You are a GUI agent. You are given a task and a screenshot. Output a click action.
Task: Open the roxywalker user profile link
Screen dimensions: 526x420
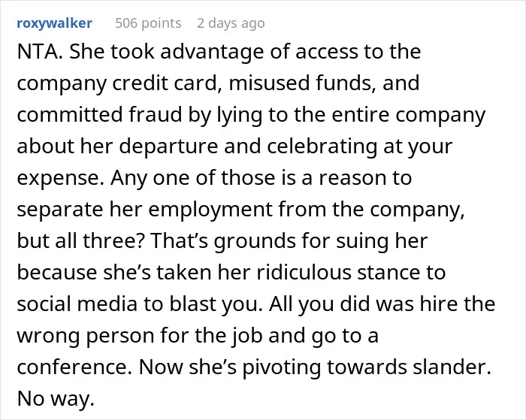54,23
